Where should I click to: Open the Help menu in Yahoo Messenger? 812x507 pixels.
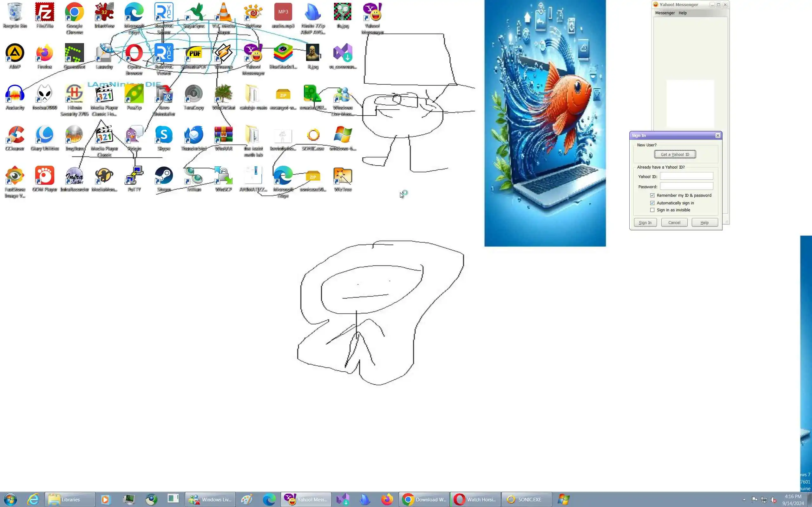683,13
